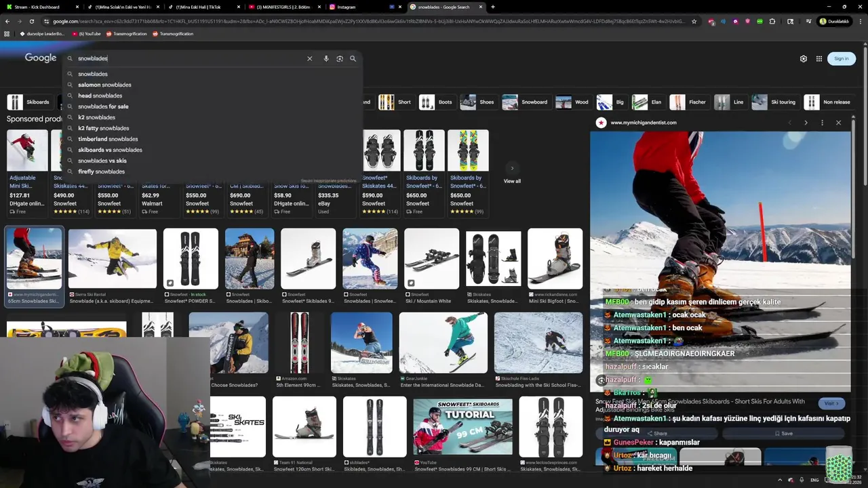The image size is (868, 488).
Task: Open a new browser tab
Action: coord(493,7)
